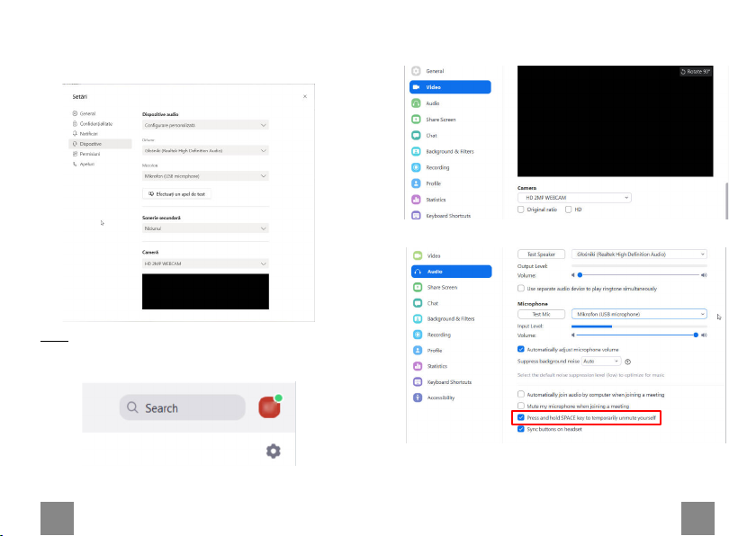Open Confidențialitate in the Setări sidebar
This screenshot has width=756, height=536.
tap(93, 124)
